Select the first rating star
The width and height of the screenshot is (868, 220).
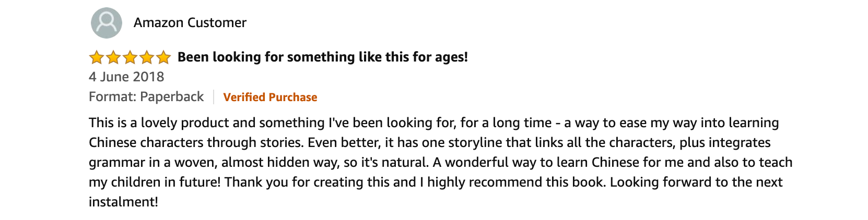(x=97, y=57)
